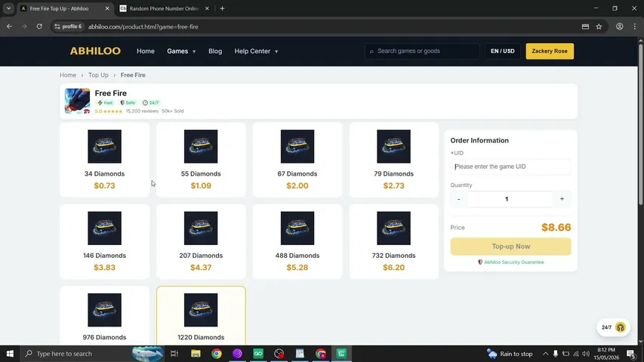Screen dimensions: 644x362
Task: Click the Free Fire game thumbnail
Action: (77, 100)
